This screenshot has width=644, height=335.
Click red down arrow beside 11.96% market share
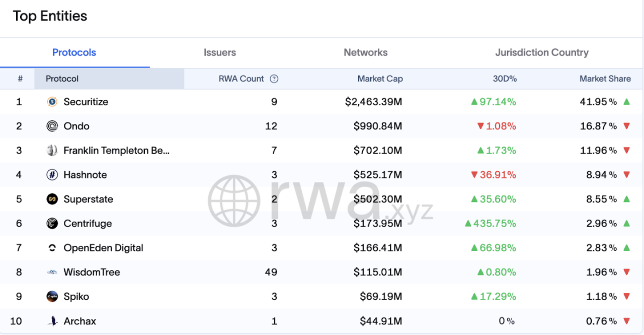[626, 150]
